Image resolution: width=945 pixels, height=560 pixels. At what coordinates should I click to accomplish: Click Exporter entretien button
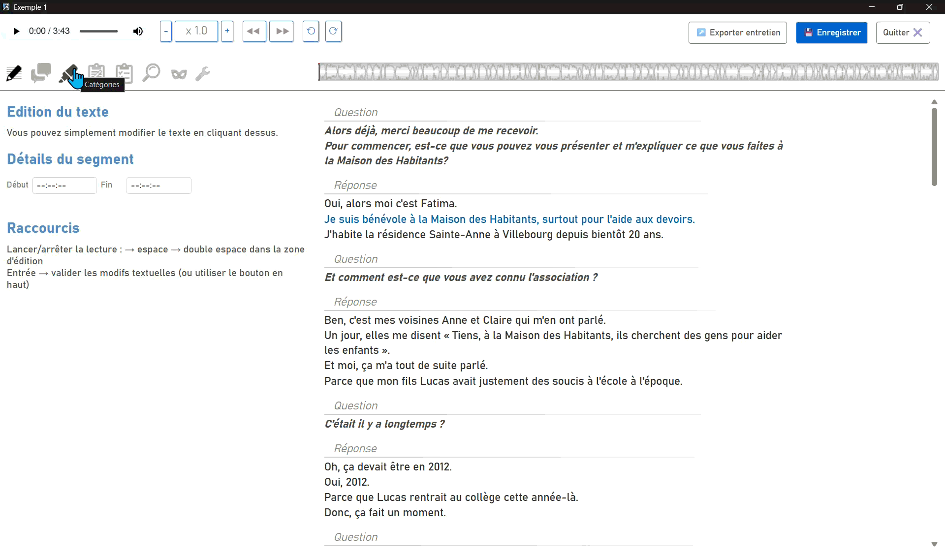click(x=738, y=32)
